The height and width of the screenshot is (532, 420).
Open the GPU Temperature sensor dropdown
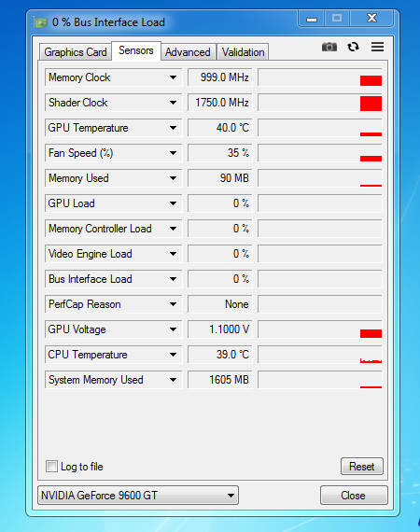click(x=173, y=128)
